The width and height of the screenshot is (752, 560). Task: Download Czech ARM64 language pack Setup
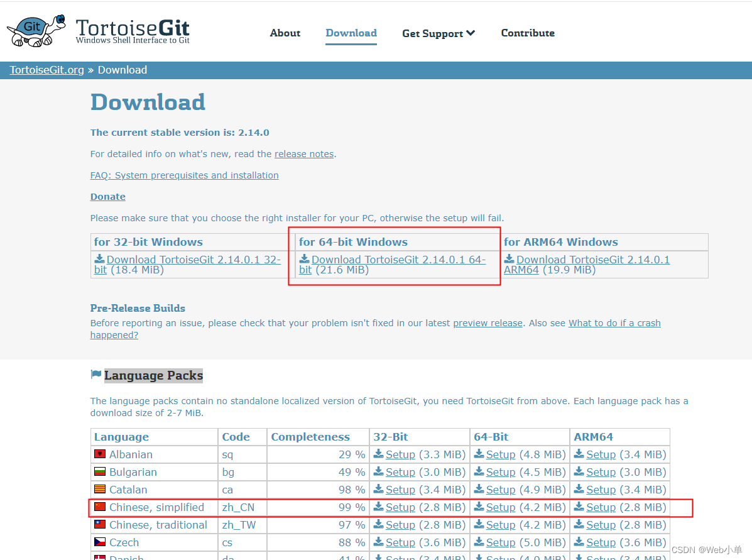601,543
